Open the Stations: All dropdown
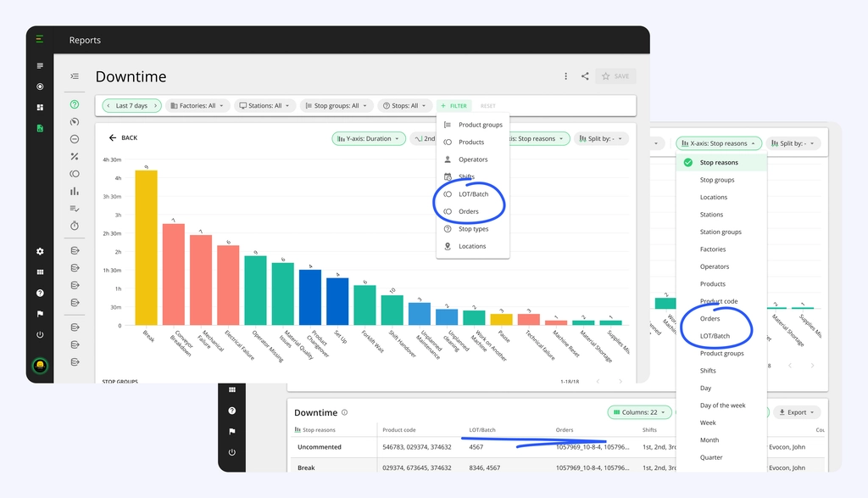Image resolution: width=868 pixels, height=498 pixels. (x=264, y=106)
